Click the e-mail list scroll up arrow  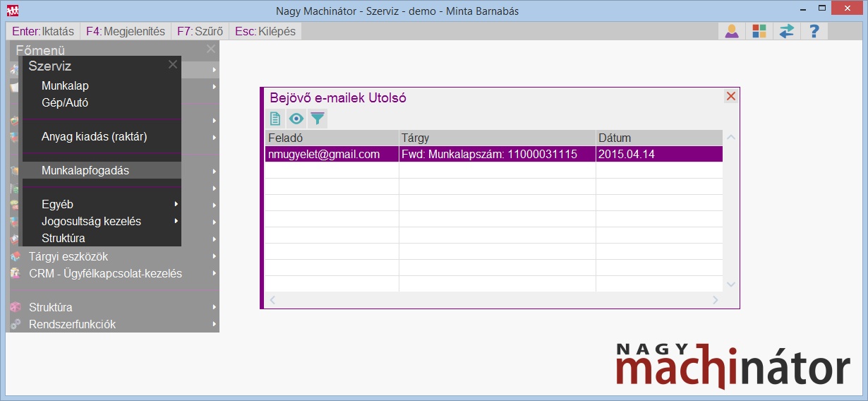[730, 138]
